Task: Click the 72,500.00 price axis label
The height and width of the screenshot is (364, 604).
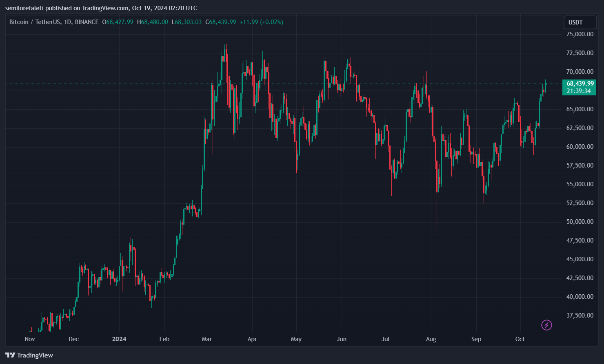Action: pyautogui.click(x=580, y=53)
